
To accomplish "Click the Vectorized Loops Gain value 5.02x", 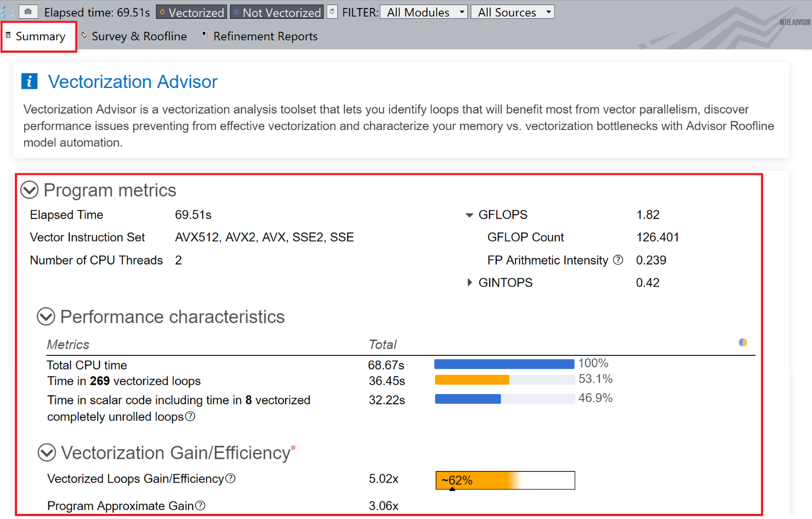I will point(384,479).
